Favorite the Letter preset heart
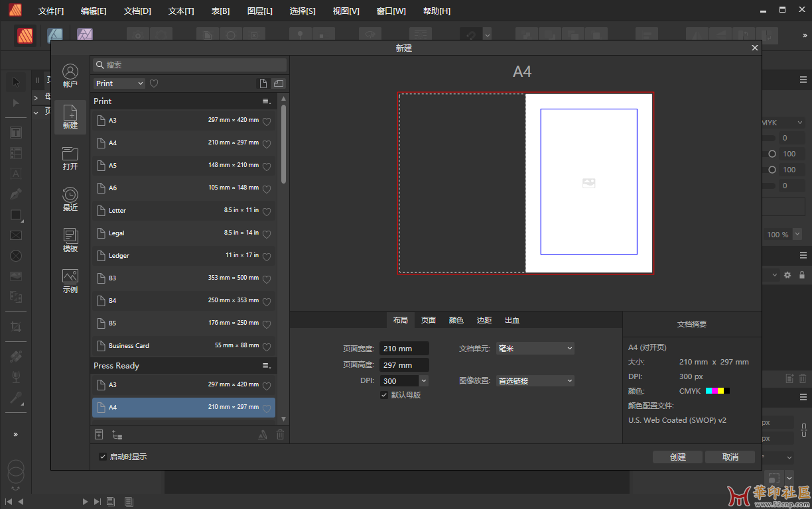 pyautogui.click(x=267, y=211)
